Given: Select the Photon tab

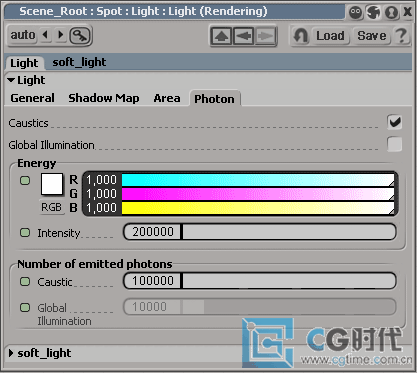Looking at the screenshot, I should [x=214, y=99].
